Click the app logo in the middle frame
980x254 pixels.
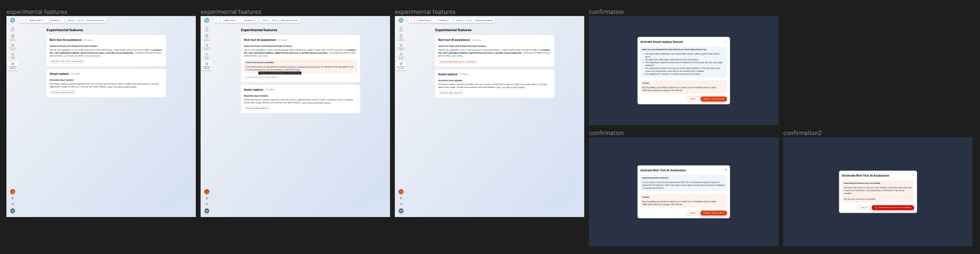[206, 20]
